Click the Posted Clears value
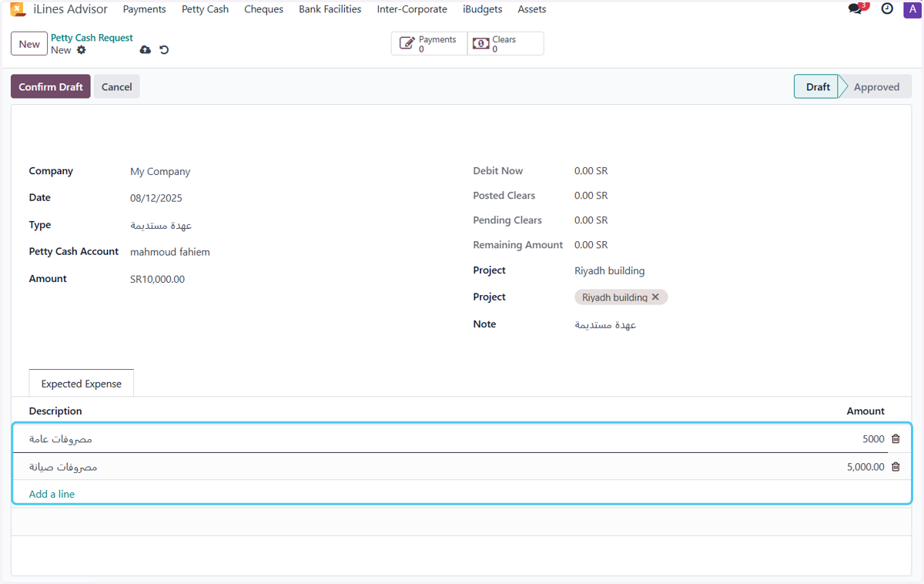924x584 pixels. coord(591,196)
